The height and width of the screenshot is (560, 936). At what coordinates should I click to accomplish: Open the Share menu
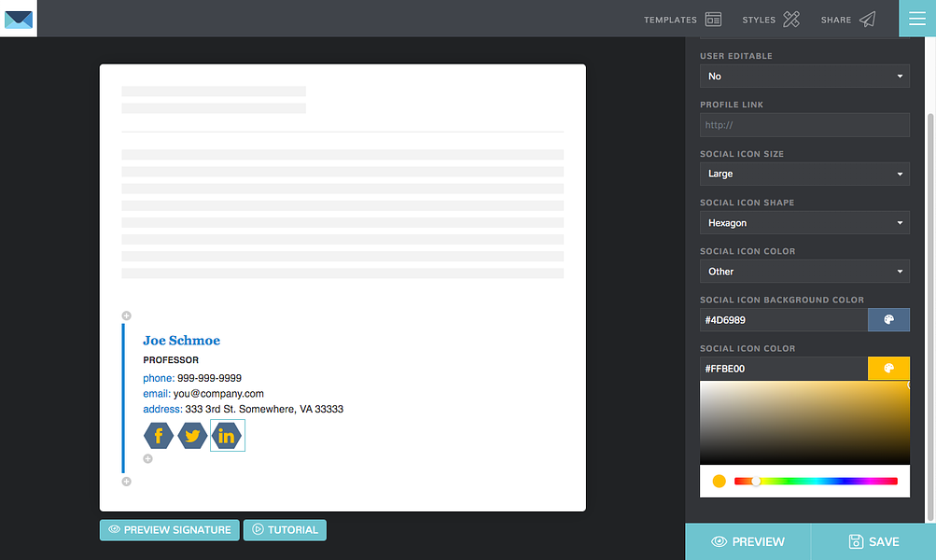click(x=848, y=20)
